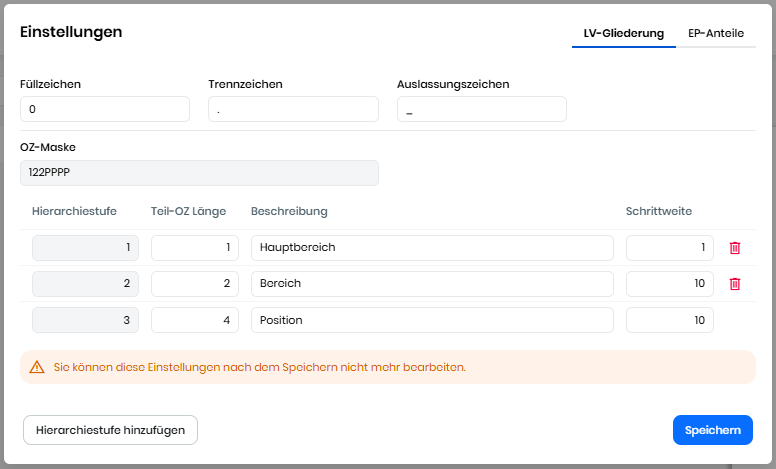Select the Auslassungszeichen input field

(481, 109)
